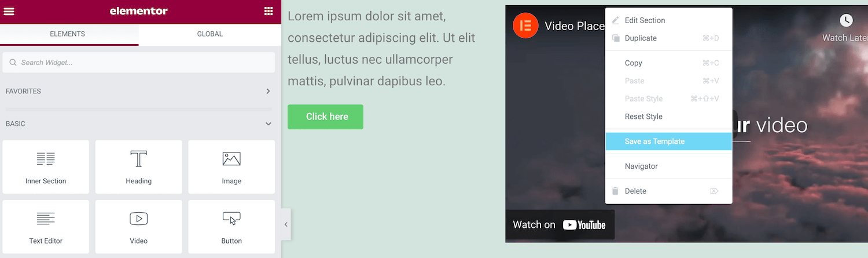Select the Text Editor widget
The image size is (868, 258).
(x=46, y=227)
